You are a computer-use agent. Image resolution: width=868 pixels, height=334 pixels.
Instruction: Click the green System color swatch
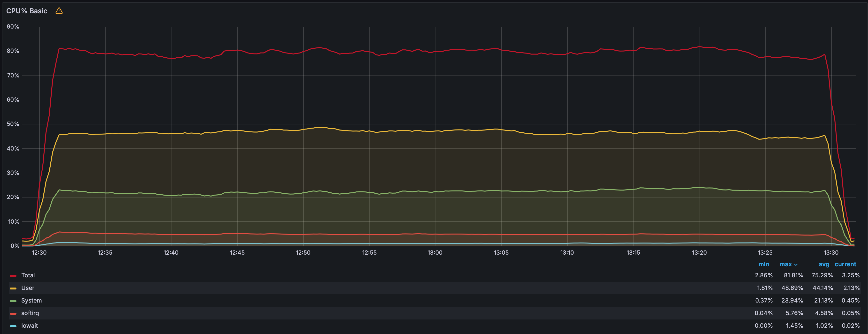[x=13, y=301]
